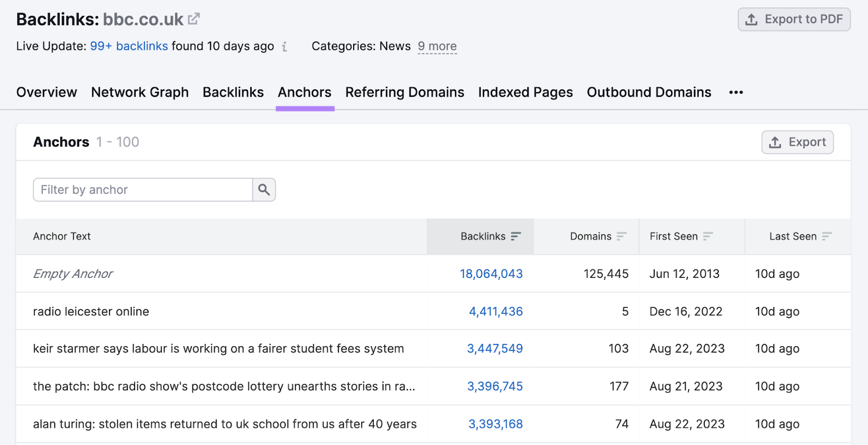Sort by First Seen sort icon
Viewport: 868px width, 445px height.
(708, 236)
